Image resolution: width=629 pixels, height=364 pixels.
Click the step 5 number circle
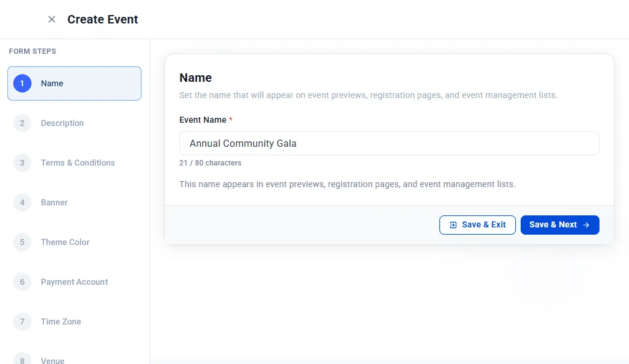pyautogui.click(x=22, y=242)
